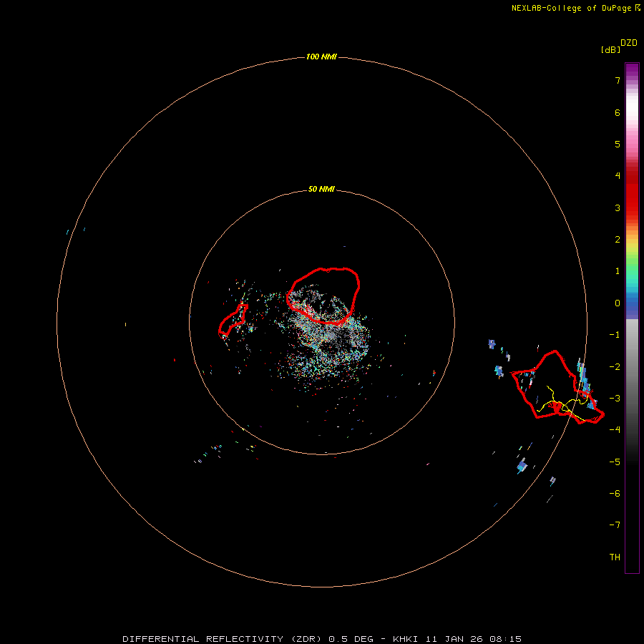Click the Kauai island outline near radar center
Viewport: 644px width, 644px height.
(323, 296)
